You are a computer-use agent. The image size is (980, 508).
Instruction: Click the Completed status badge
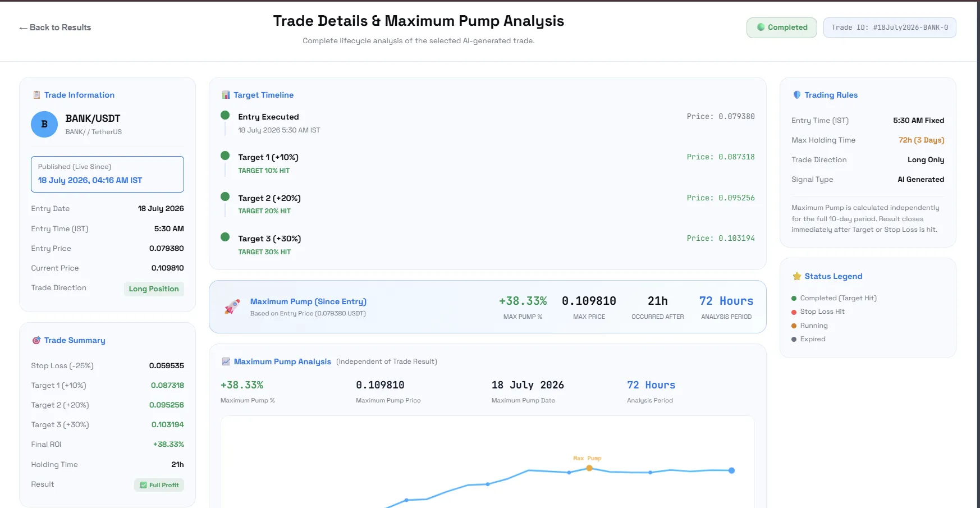point(781,28)
